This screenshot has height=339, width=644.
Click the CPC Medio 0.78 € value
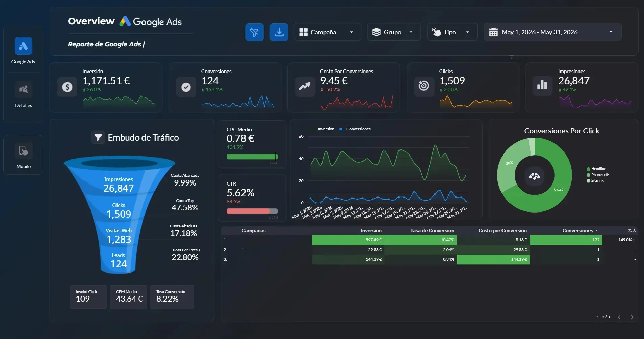240,138
